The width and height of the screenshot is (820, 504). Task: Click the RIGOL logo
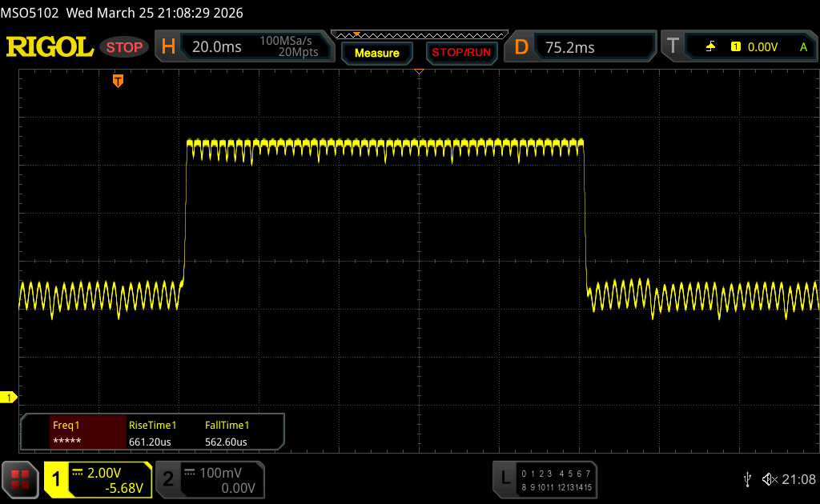tap(50, 47)
